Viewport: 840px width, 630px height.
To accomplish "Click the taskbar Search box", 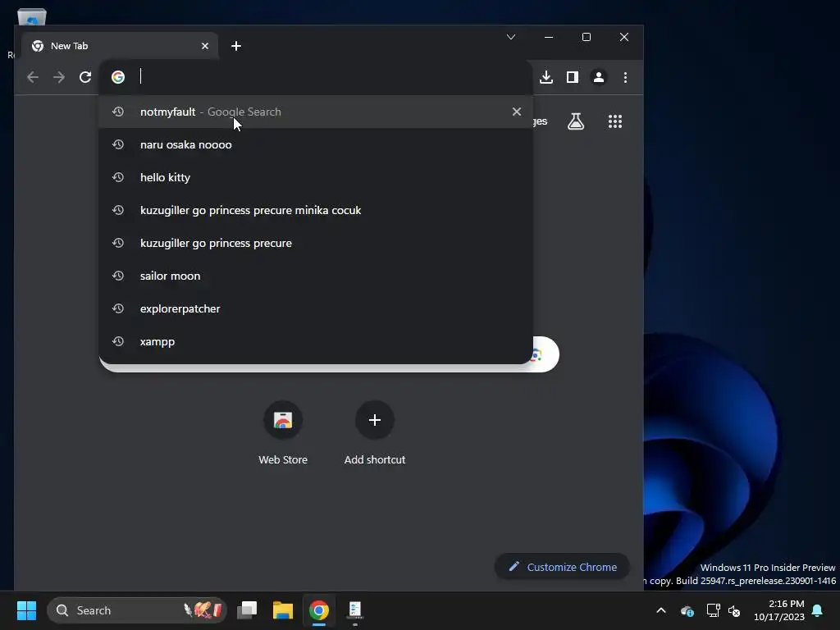I will pos(137,610).
